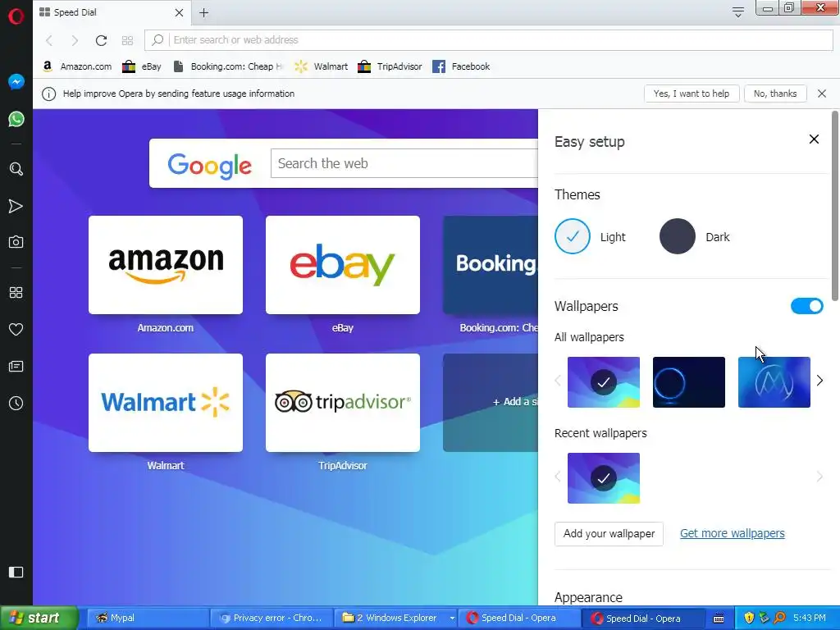Follow the Get more wallpapers link
840x630 pixels.
pyautogui.click(x=733, y=533)
